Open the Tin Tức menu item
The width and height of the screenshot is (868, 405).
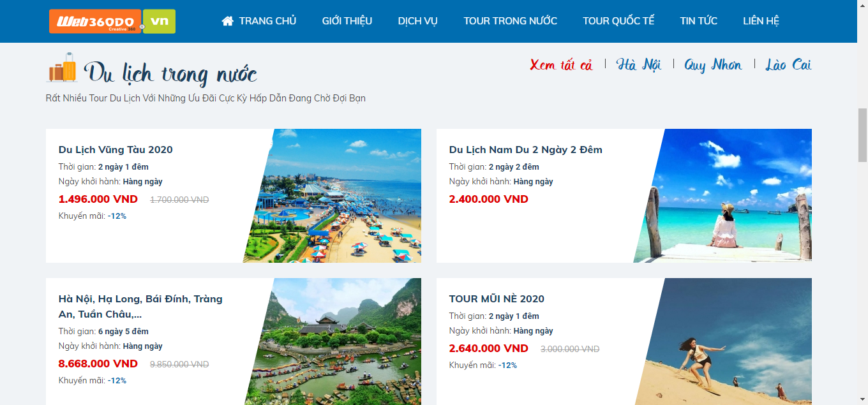point(699,21)
